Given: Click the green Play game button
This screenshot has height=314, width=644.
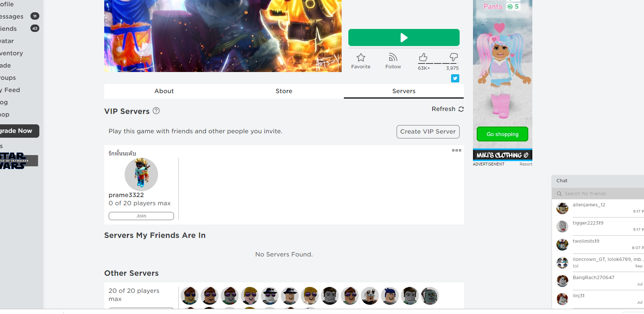Looking at the screenshot, I should [x=404, y=37].
